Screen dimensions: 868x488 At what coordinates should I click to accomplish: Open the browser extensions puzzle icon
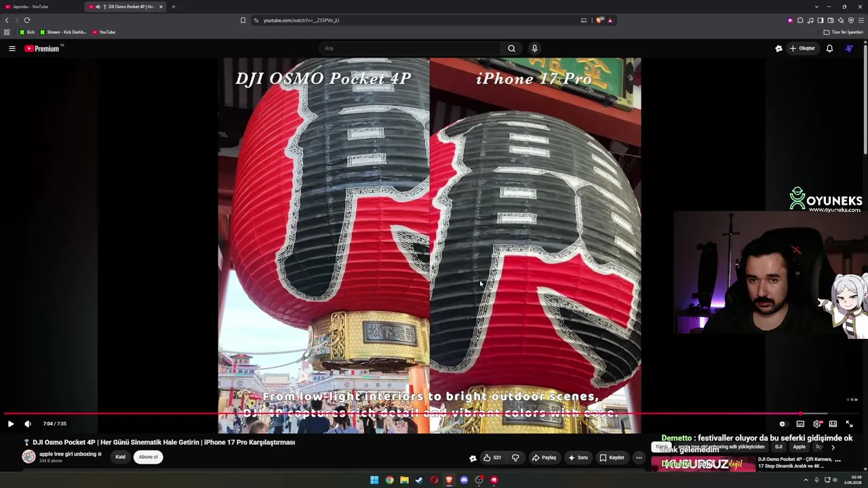[800, 20]
